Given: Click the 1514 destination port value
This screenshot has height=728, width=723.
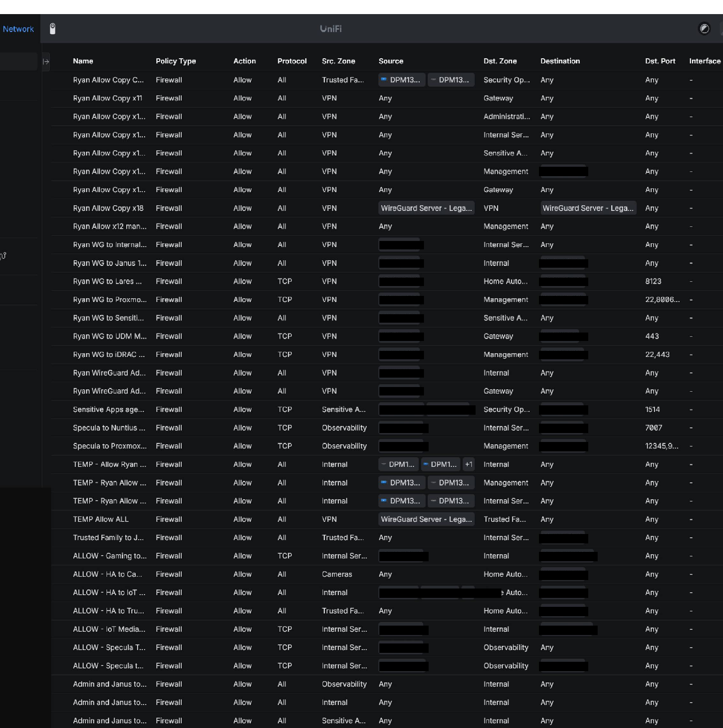Looking at the screenshot, I should (x=652, y=410).
